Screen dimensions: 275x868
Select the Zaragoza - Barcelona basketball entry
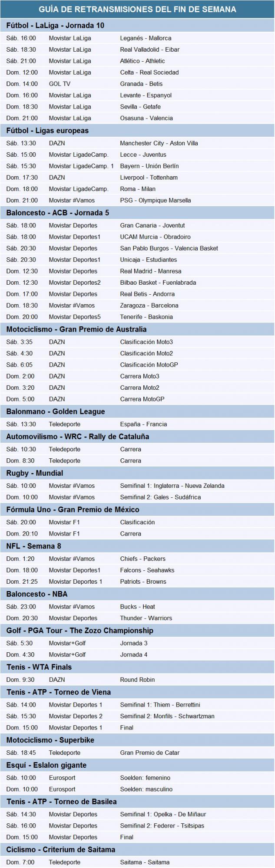(x=149, y=306)
